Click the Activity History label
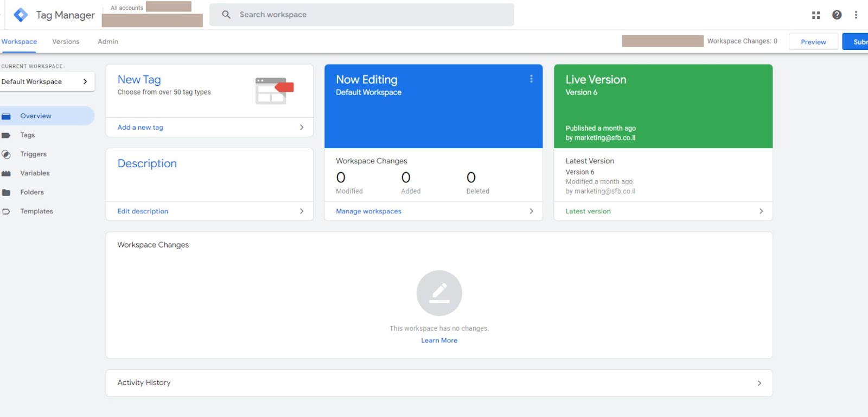 [144, 383]
